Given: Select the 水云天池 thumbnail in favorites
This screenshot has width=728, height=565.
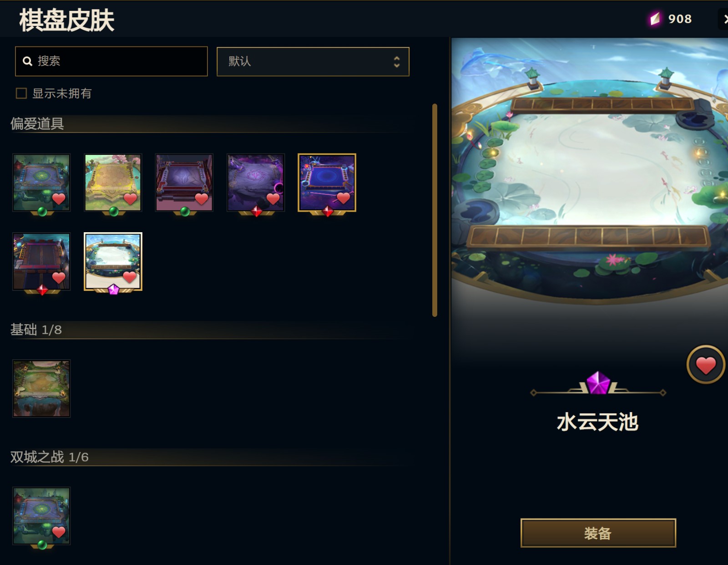Looking at the screenshot, I should [x=113, y=261].
